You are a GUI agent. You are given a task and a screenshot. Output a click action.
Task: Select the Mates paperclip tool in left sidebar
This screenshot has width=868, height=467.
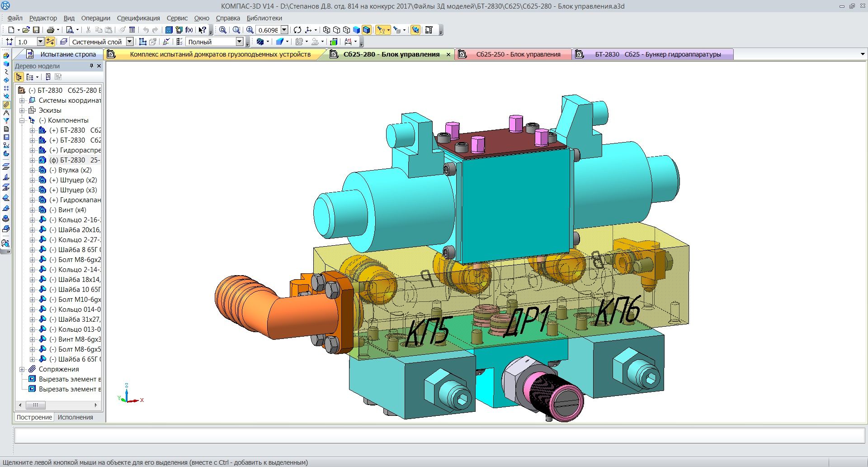[x=6, y=105]
